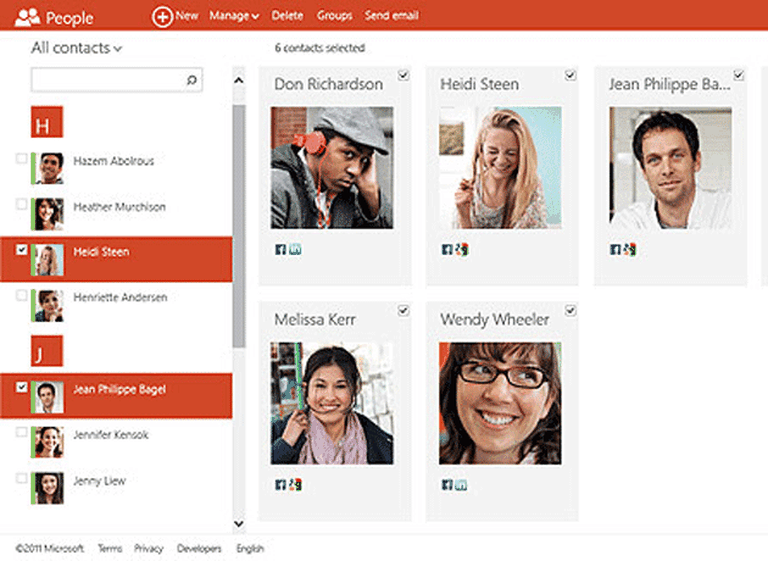Screen dimensions: 768x561
Task: Focus the contact search box
Action: click(117, 80)
